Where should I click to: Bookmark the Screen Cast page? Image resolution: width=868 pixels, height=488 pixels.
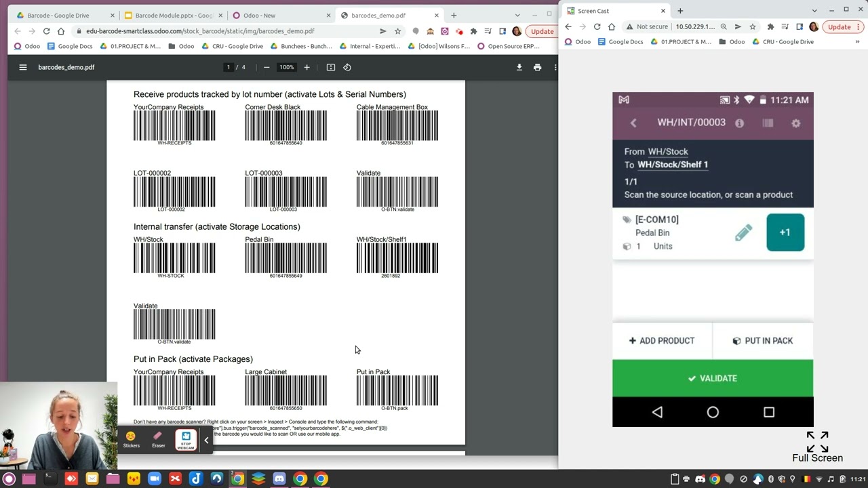pos(753,27)
